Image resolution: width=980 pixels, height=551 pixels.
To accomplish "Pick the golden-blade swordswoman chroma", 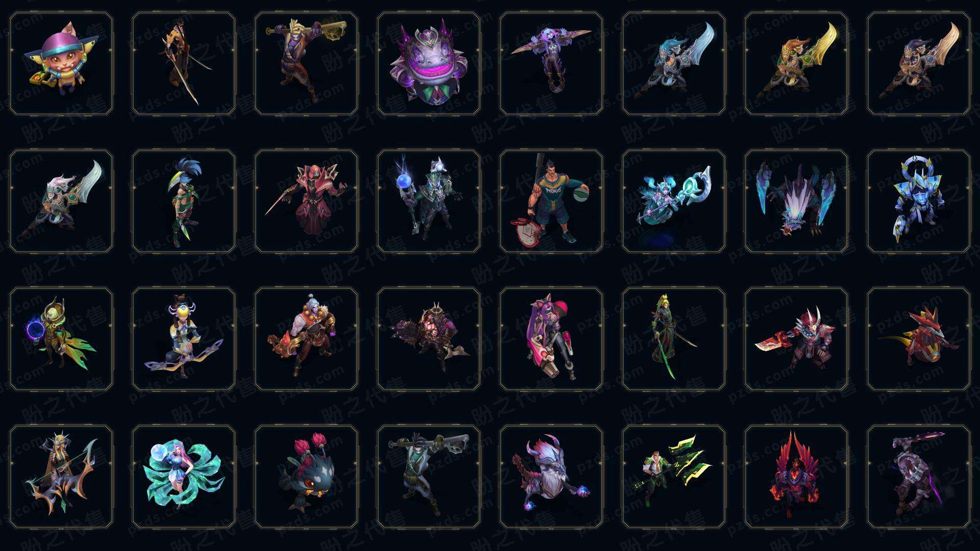I will 796,63.
